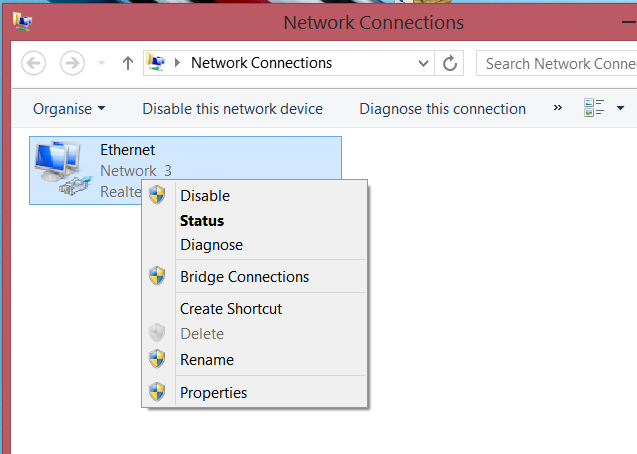This screenshot has height=454, width=637.
Task: Click Diagnose this connection
Action: 442,109
